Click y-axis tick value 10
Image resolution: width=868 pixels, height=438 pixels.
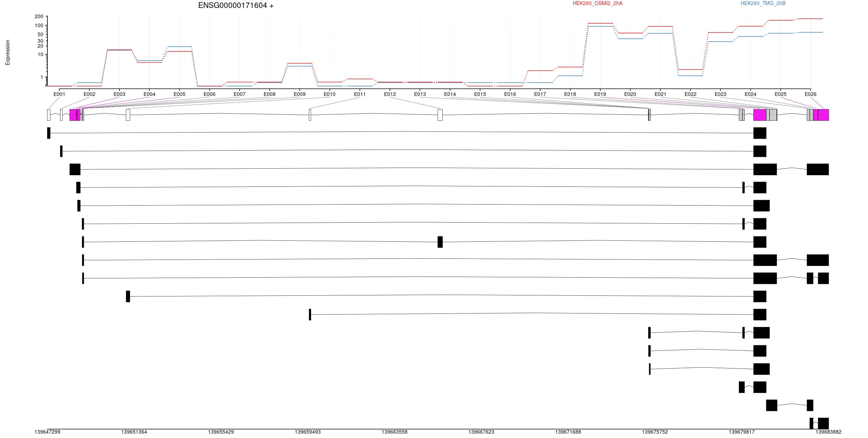41,55
